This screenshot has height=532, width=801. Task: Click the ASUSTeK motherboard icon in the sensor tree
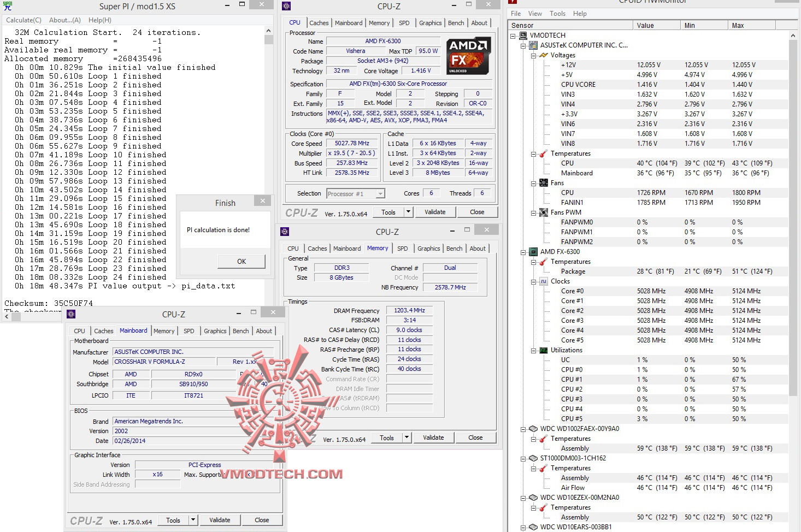pos(534,45)
